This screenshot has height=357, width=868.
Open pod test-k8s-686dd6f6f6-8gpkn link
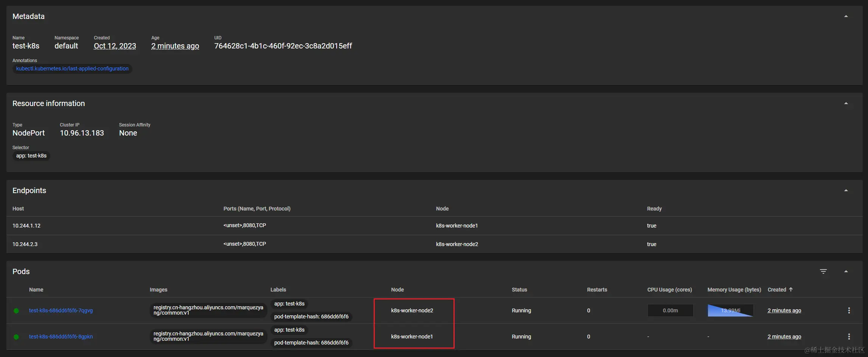(61, 337)
